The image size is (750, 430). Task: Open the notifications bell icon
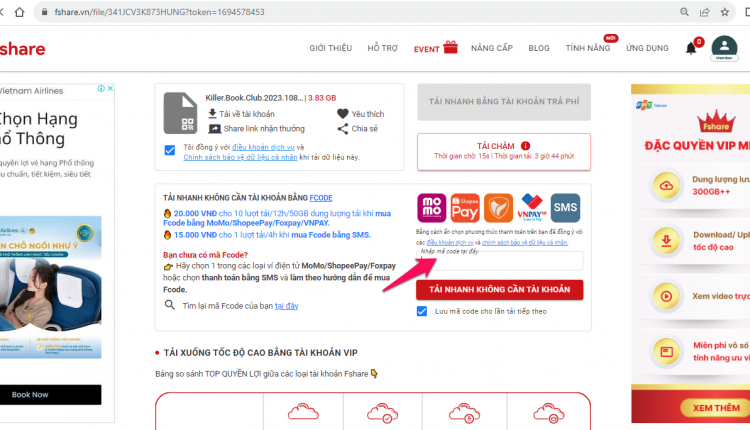[x=691, y=48]
